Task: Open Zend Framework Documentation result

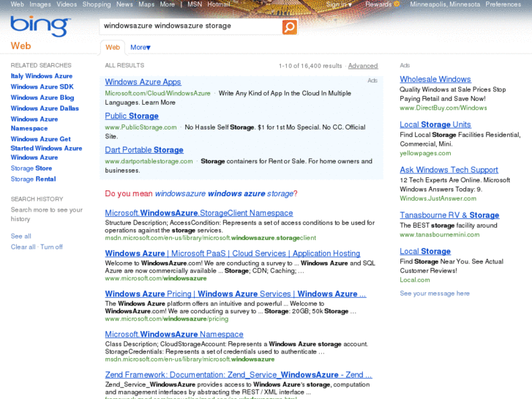Action: pos(239,375)
